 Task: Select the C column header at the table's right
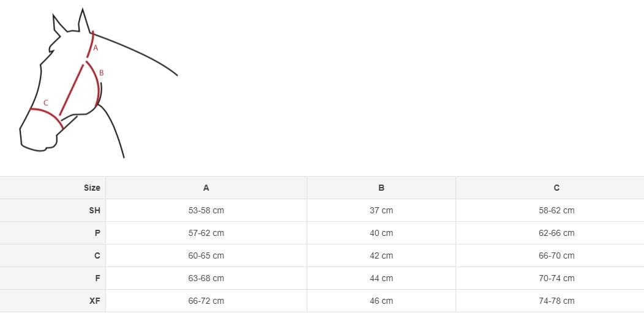(x=556, y=188)
